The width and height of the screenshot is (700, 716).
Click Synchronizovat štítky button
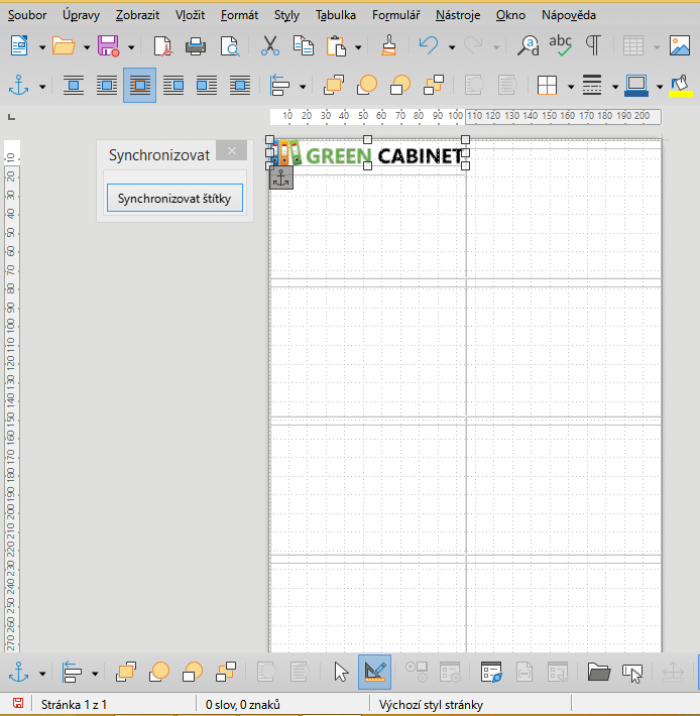pyautogui.click(x=175, y=198)
